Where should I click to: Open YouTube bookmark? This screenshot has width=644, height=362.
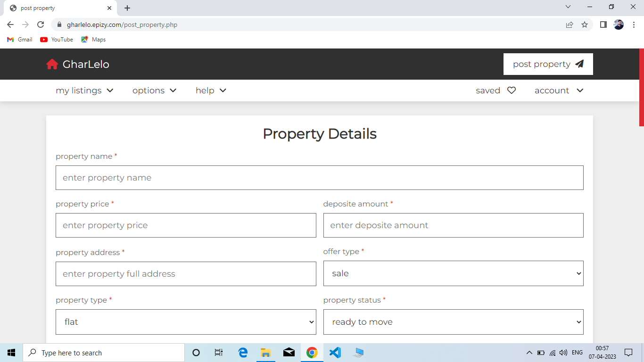point(57,40)
